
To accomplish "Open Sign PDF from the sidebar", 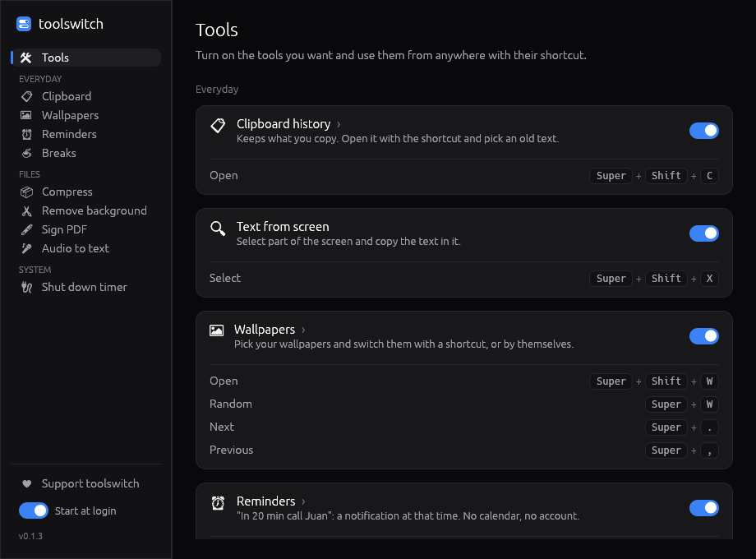I will coord(85,229).
